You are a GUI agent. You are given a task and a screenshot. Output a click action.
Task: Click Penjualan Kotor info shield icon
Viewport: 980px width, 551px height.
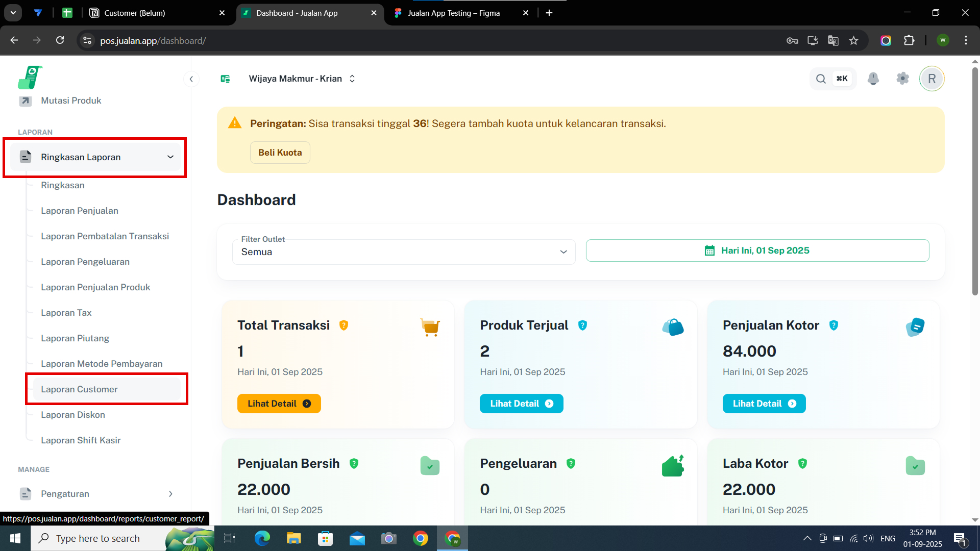(834, 325)
